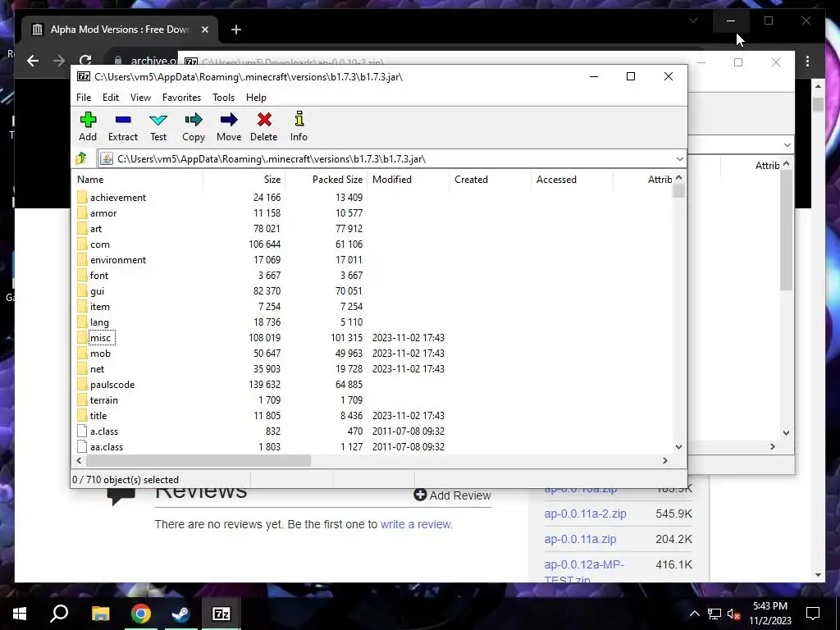
Task: Open the Tools menu
Action: click(x=223, y=98)
